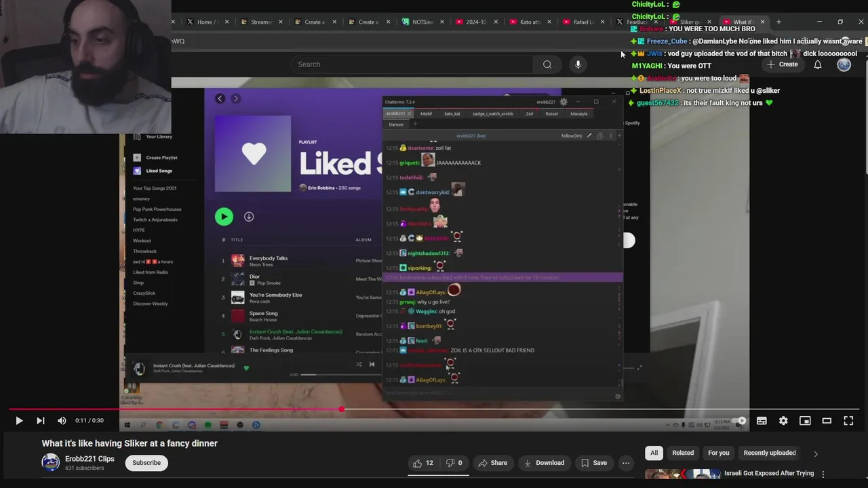Click Liked Songs in Spotify sidebar
The width and height of the screenshot is (868, 488).
pos(153,171)
